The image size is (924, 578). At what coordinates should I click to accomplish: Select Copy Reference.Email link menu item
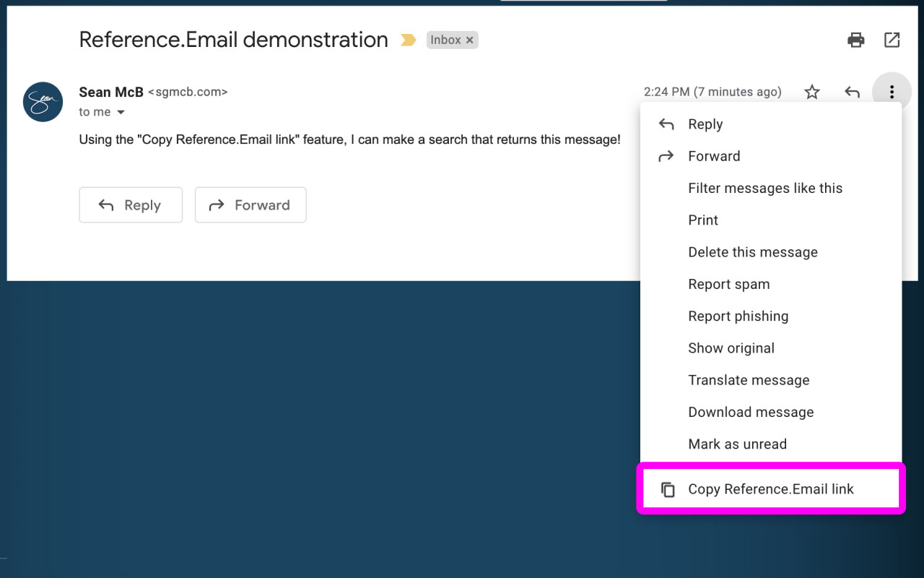770,489
